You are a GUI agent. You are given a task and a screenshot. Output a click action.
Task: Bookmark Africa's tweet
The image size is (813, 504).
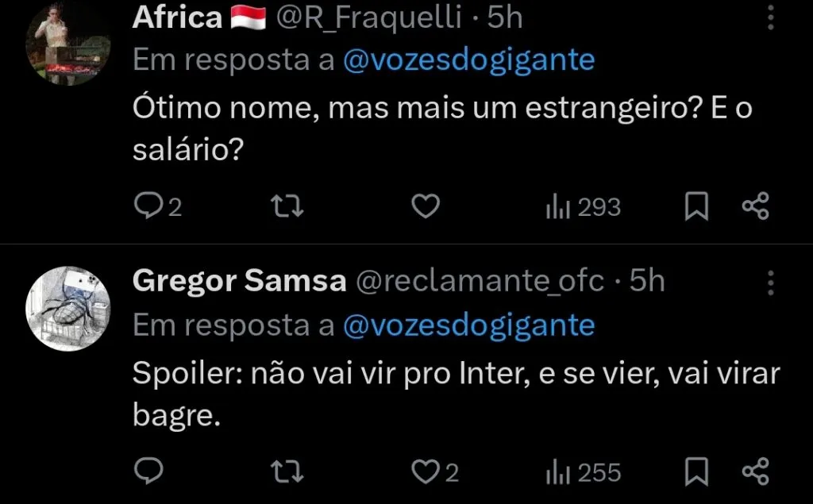696,206
